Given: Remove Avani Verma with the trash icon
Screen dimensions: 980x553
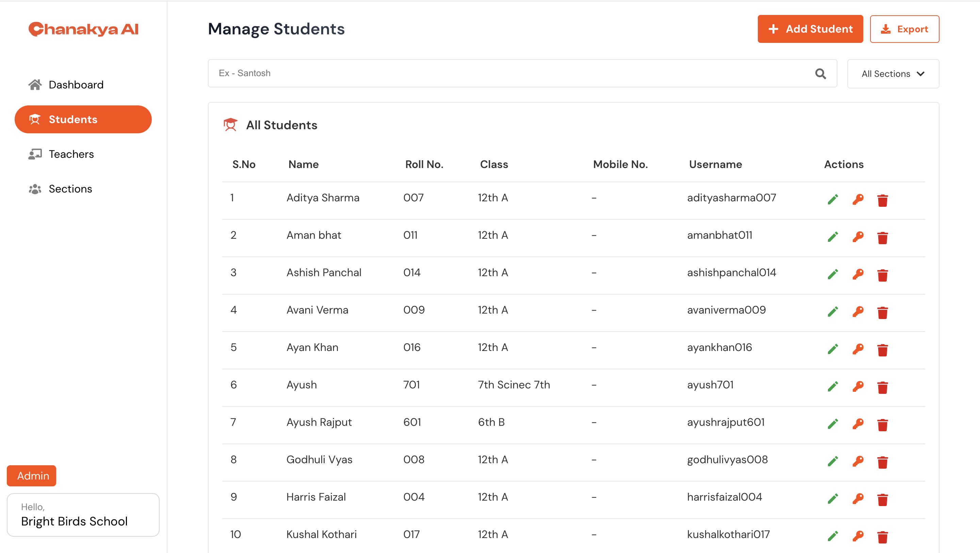Looking at the screenshot, I should pos(883,312).
